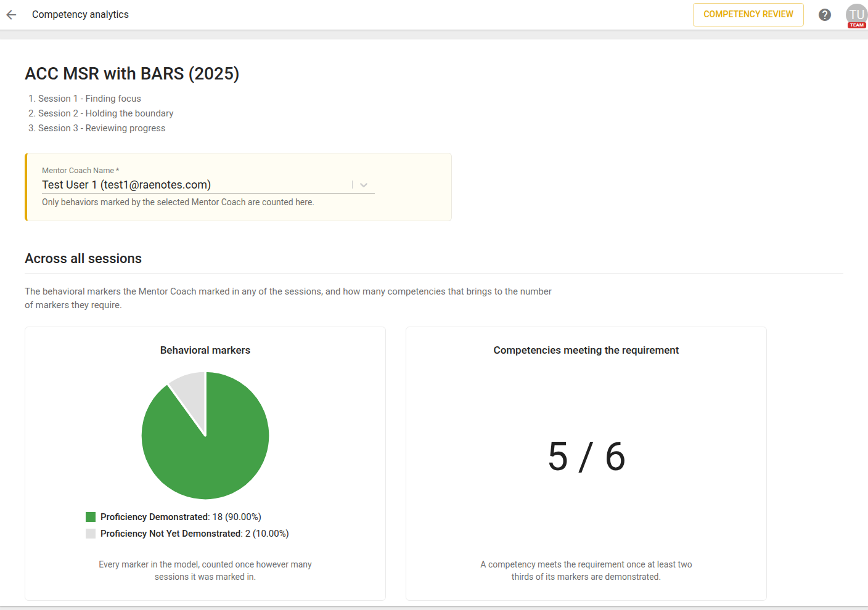Click 'A competency meets the requirement' caption
The image size is (868, 610).
[x=586, y=571]
